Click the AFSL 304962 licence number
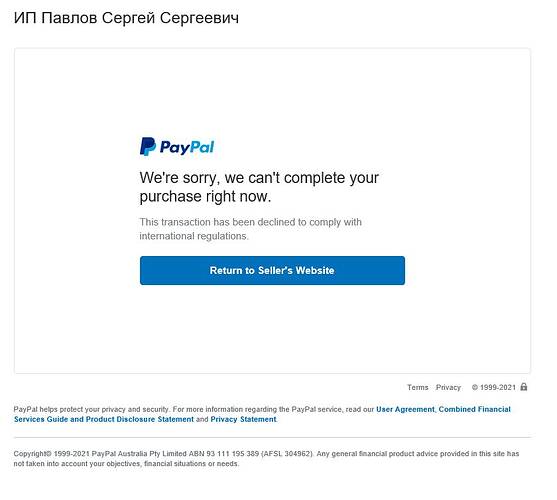 [x=287, y=453]
